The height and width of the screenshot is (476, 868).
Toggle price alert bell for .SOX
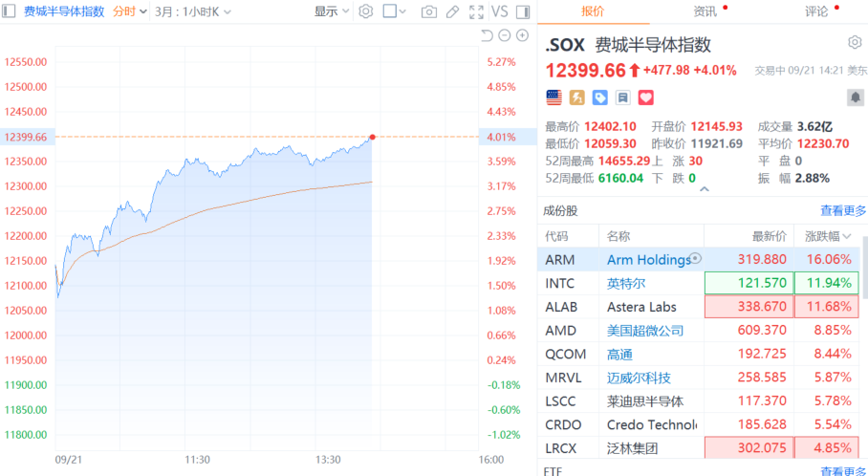click(856, 97)
